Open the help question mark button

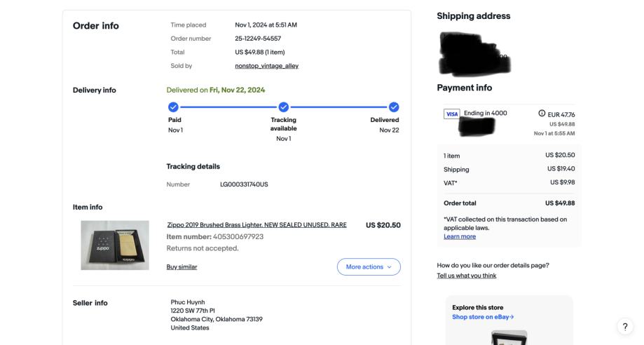(625, 327)
